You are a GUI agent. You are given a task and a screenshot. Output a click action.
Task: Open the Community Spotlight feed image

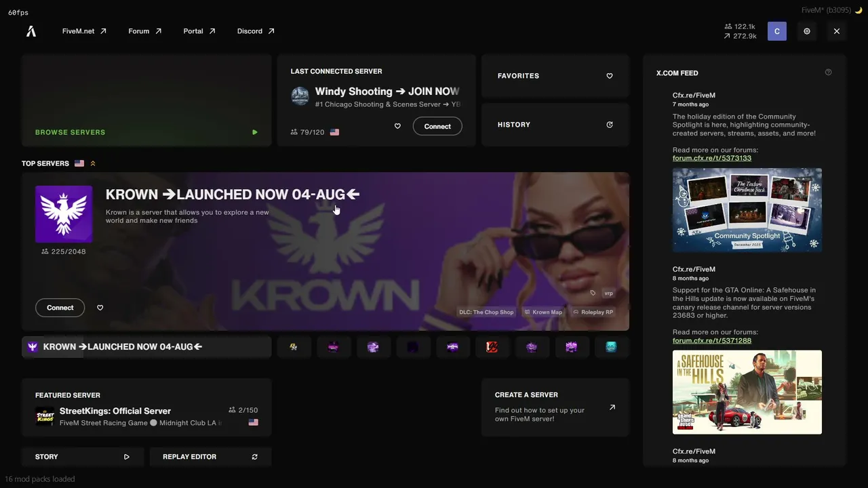point(747,210)
